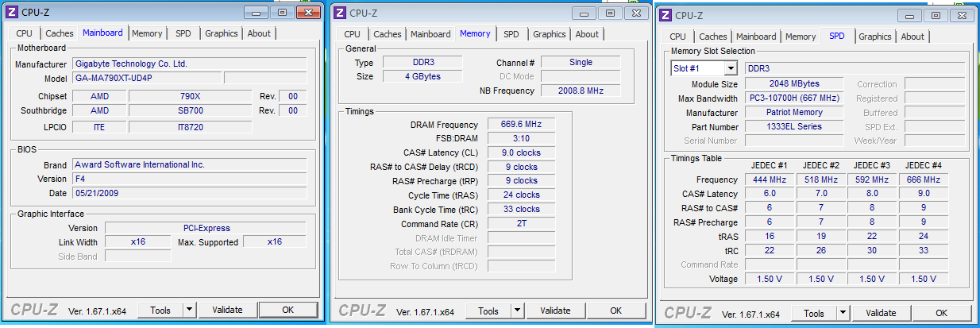
Task: Switch to CPU tab in the middle window
Action: click(x=353, y=34)
